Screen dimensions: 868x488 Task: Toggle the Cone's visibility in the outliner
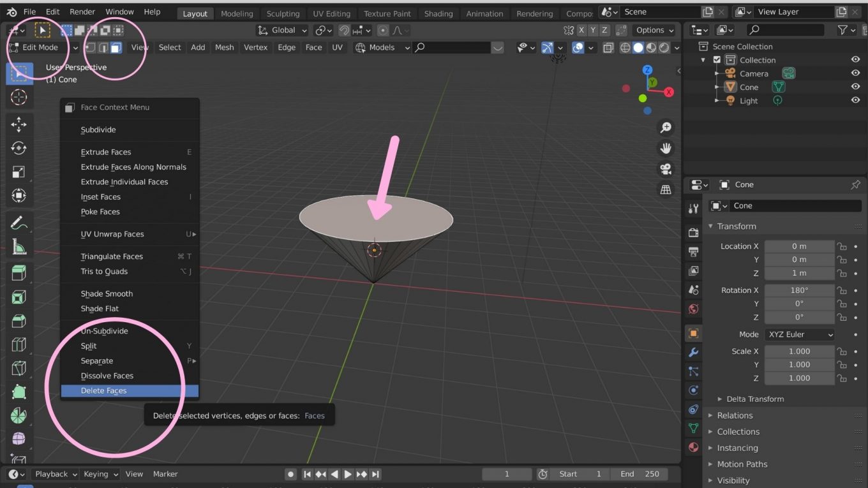point(855,86)
